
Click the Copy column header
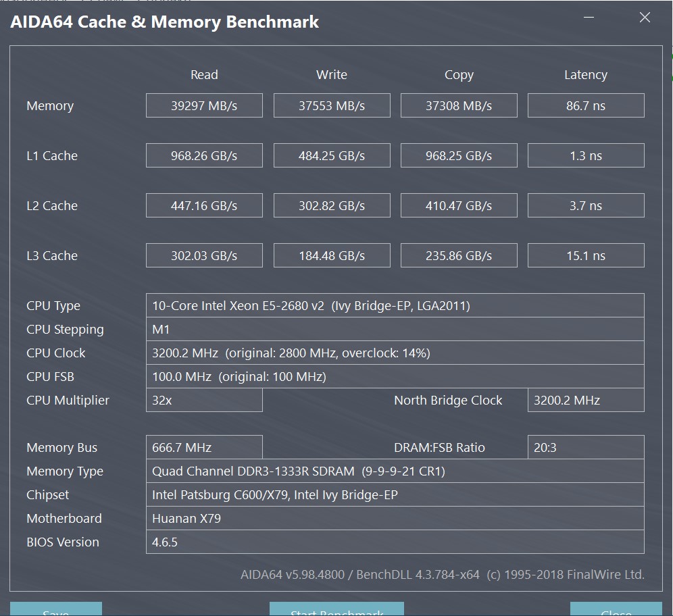coord(459,75)
